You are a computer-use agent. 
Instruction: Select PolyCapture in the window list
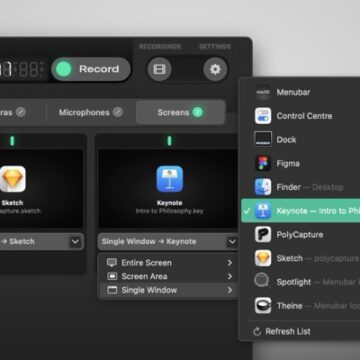click(300, 235)
